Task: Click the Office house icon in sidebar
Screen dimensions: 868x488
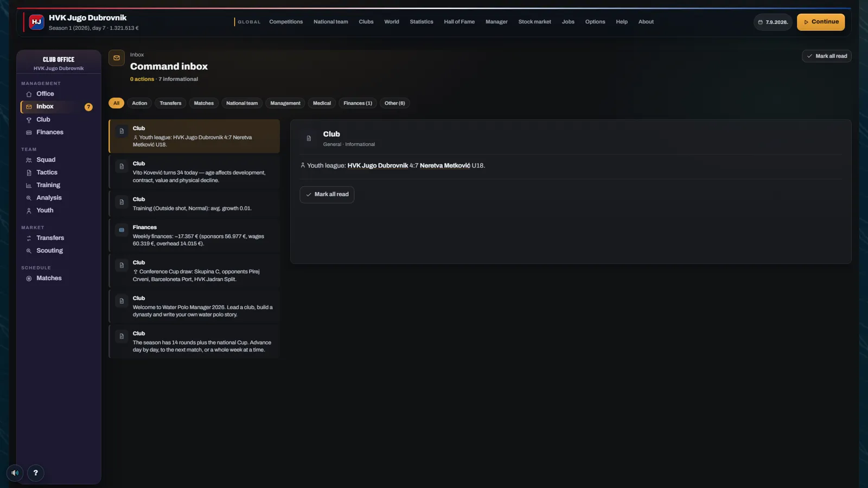Action: click(x=29, y=94)
